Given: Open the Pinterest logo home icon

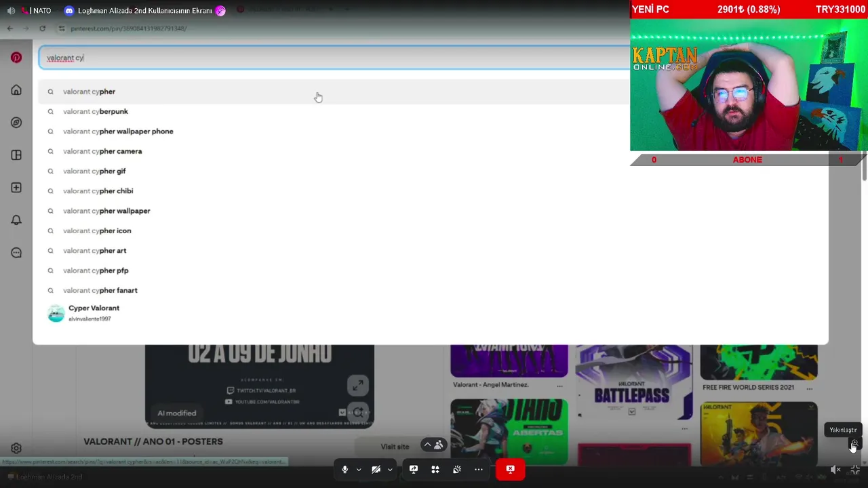Looking at the screenshot, I should pyautogui.click(x=16, y=58).
